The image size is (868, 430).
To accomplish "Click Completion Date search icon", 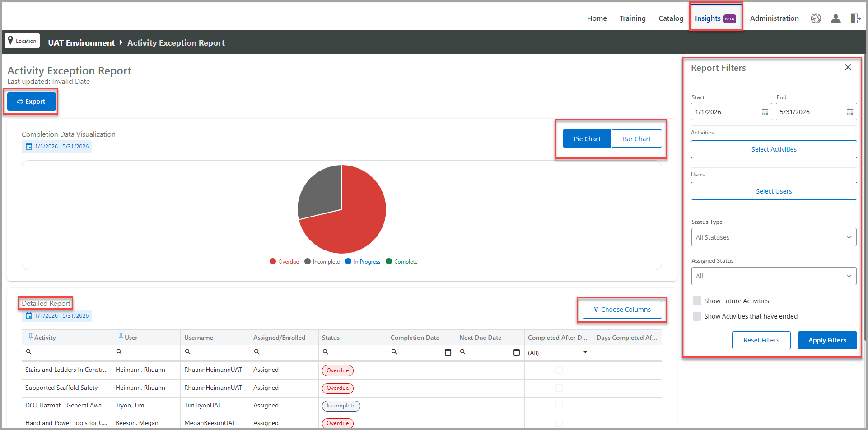I will click(394, 352).
